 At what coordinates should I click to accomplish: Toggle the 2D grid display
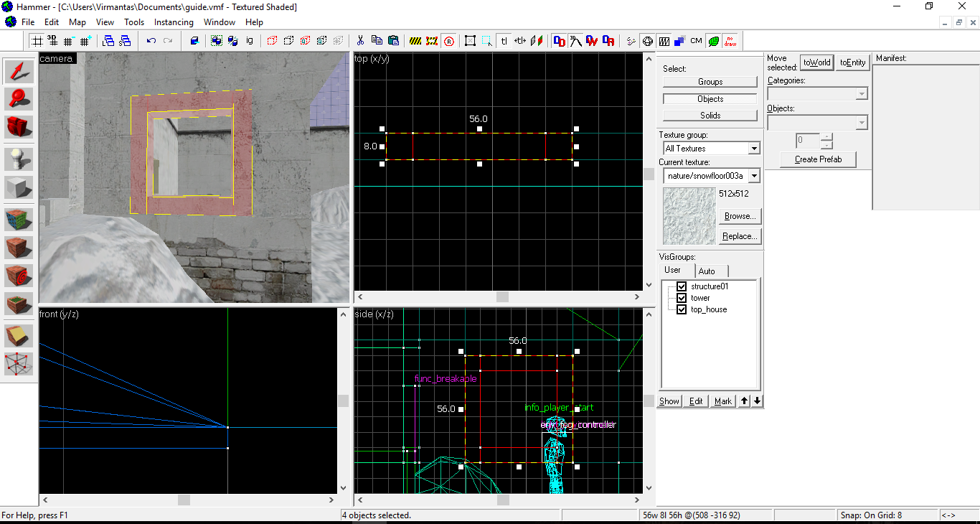pos(37,41)
